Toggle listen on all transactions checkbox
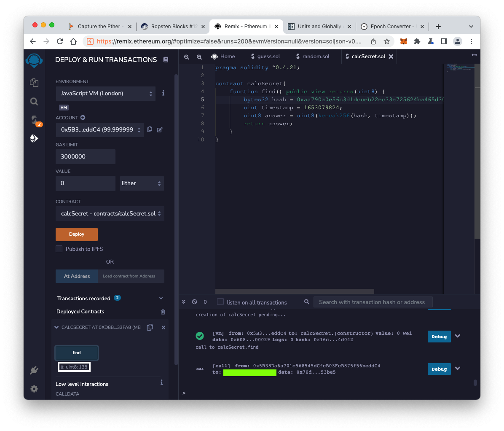 [220, 302]
